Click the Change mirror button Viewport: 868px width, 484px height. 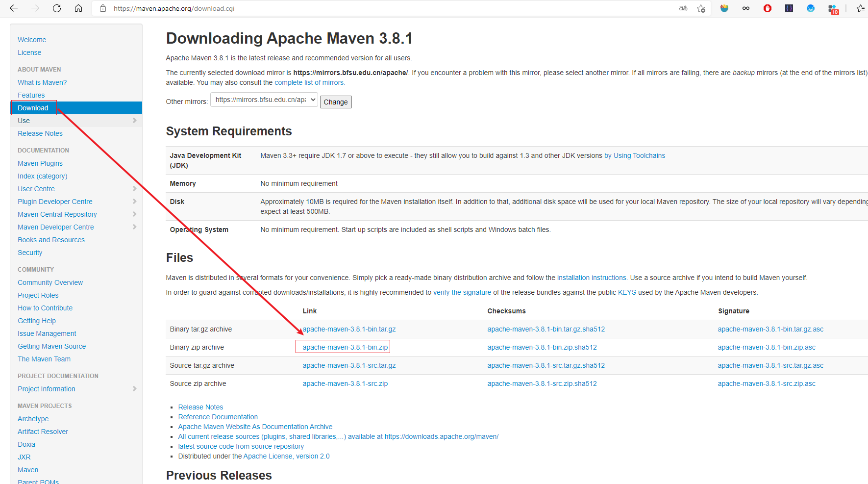pos(336,102)
